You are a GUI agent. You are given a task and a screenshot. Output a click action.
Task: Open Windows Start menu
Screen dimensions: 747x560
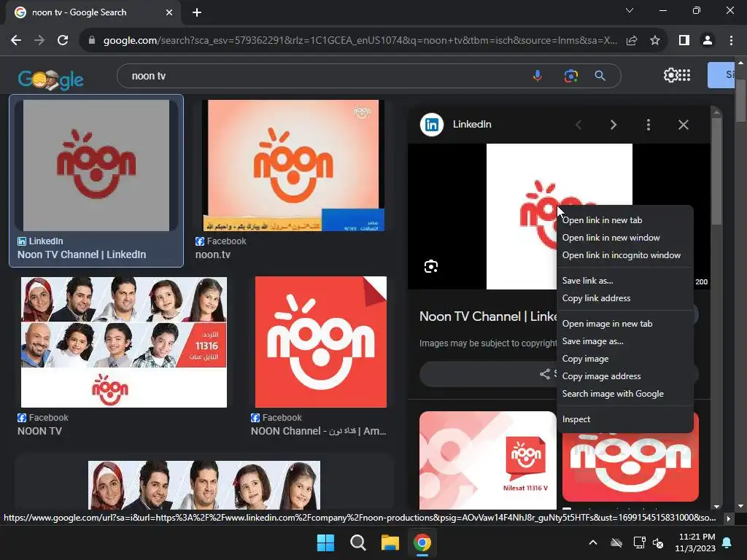click(x=326, y=542)
